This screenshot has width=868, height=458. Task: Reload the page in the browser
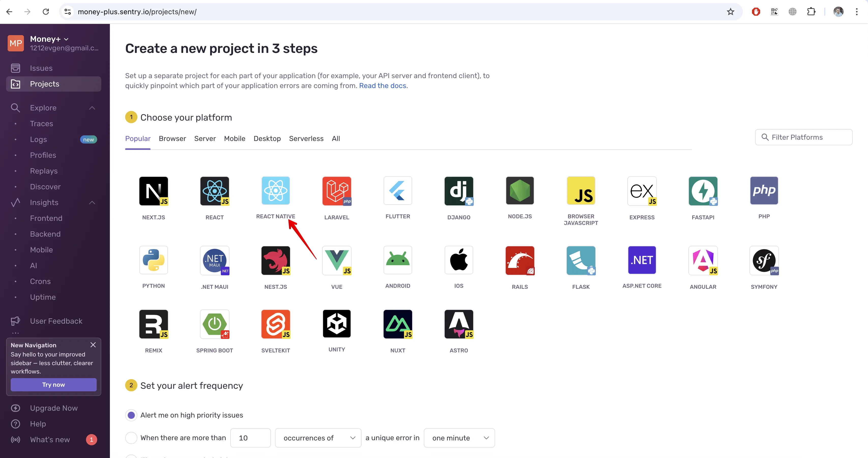coord(46,12)
